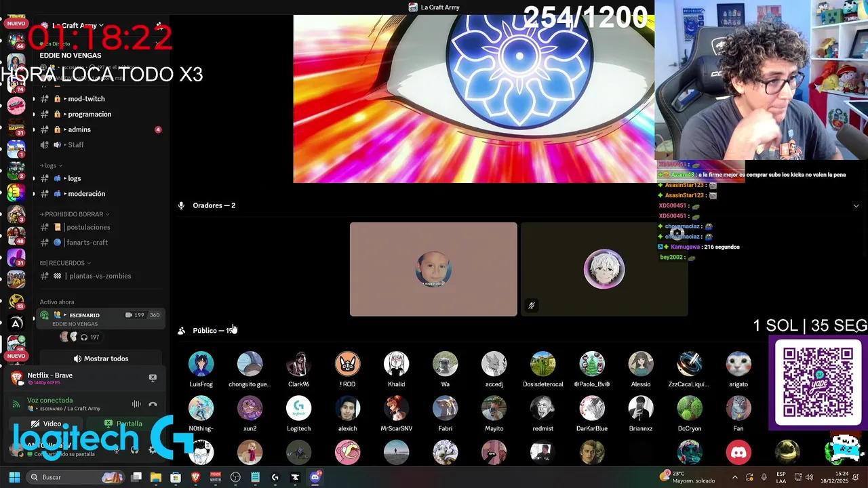The image size is (868, 488).
Task: Click Dosisdeterocal's avatar
Action: pos(542,364)
